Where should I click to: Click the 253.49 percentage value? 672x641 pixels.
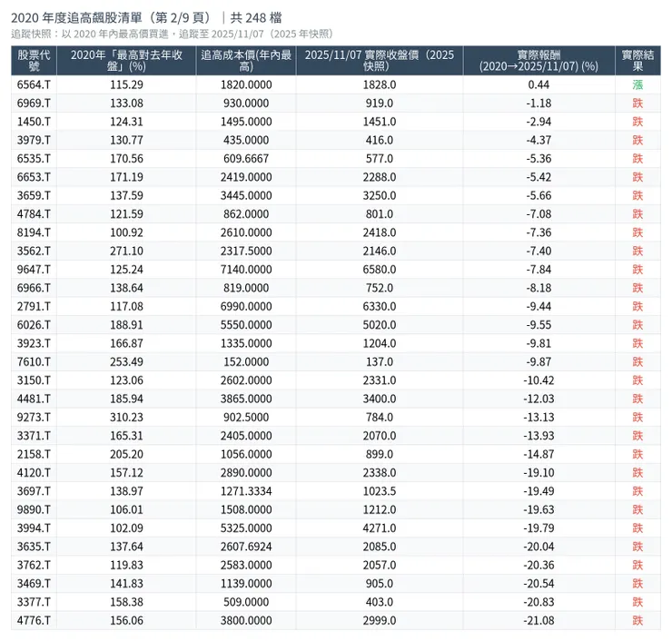126,361
